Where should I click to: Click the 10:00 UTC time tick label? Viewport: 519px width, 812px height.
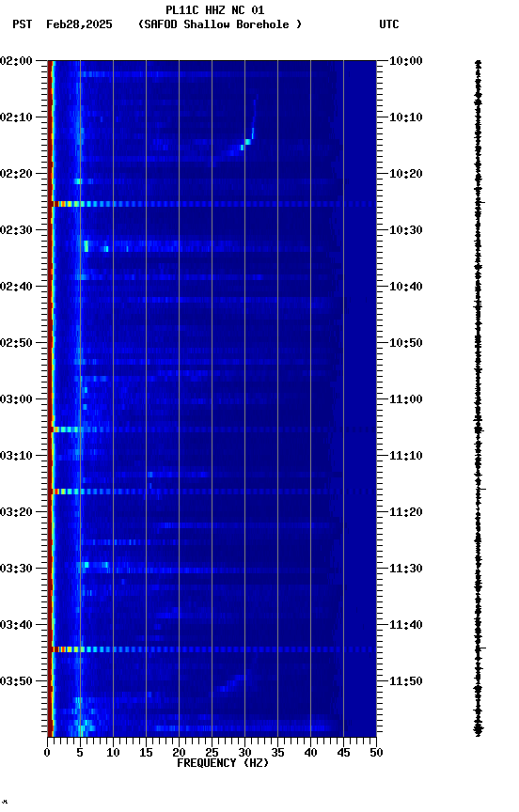pos(406,60)
